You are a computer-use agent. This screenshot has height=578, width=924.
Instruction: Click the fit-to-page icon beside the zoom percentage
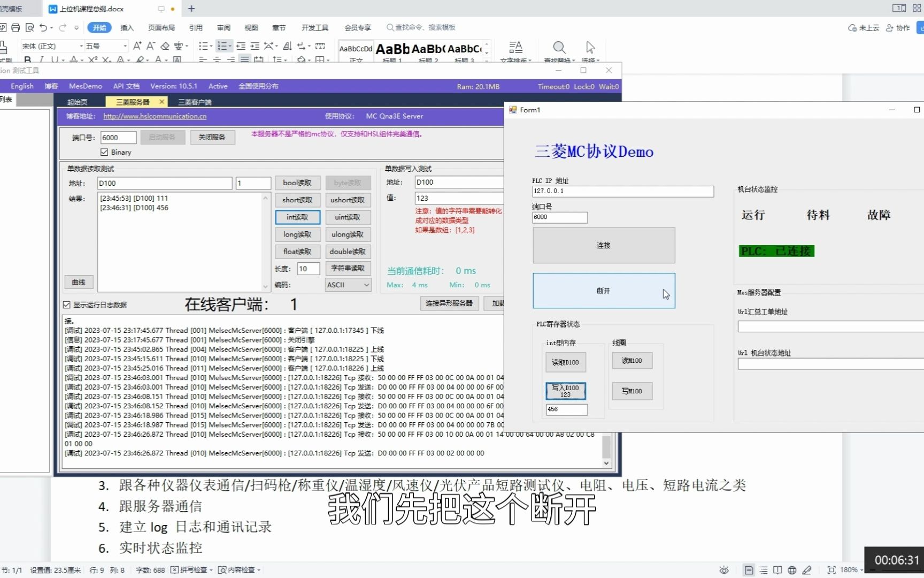tap(831, 570)
